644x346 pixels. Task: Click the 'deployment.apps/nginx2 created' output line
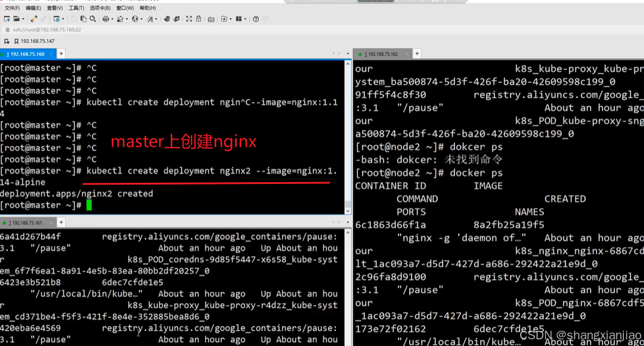tap(76, 194)
